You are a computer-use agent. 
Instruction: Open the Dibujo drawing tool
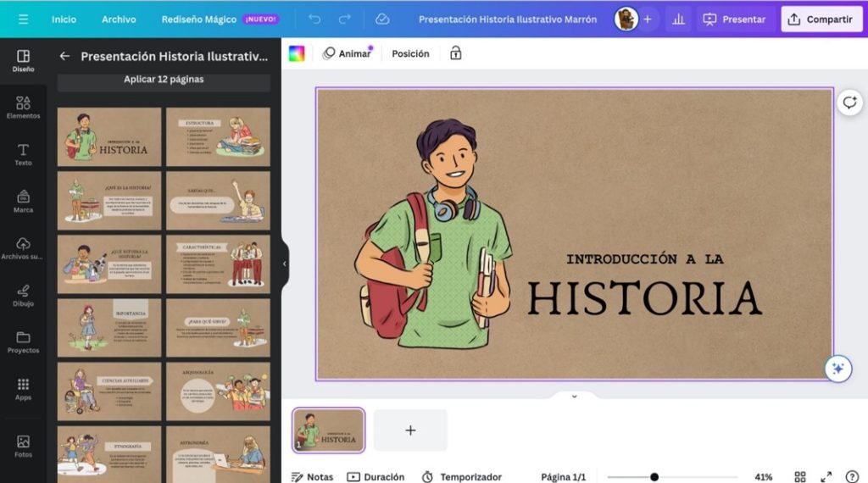(x=23, y=295)
